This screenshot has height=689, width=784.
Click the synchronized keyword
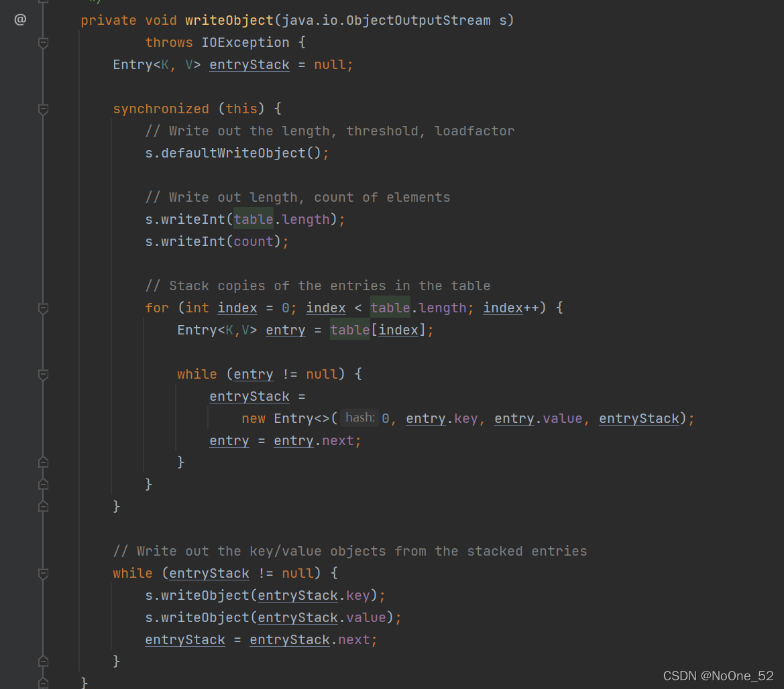pyautogui.click(x=161, y=109)
